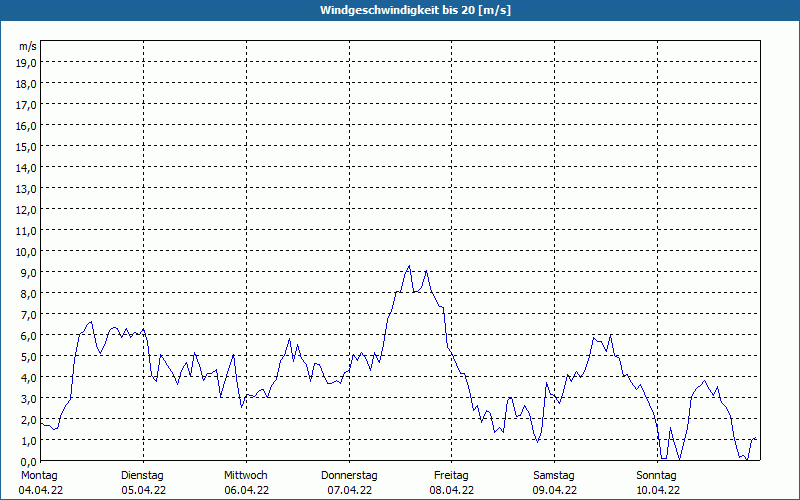The image size is (800, 500).
Task: Select the 18,0 y-axis value
Action: tap(26, 84)
